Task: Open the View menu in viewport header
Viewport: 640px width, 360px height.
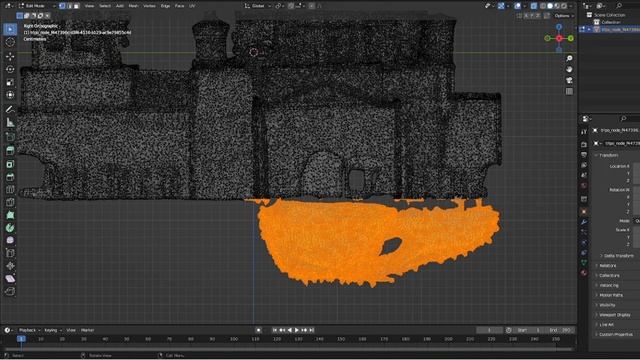Action: coord(89,6)
